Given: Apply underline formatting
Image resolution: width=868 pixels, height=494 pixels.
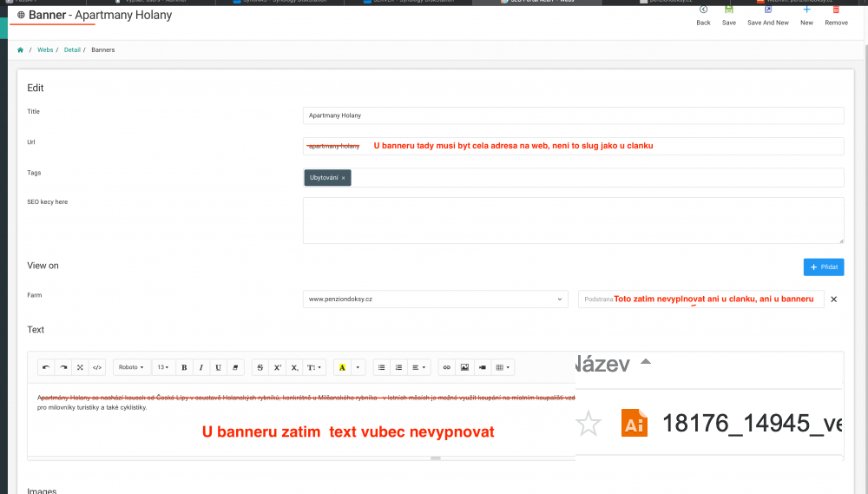Looking at the screenshot, I should click(x=218, y=367).
